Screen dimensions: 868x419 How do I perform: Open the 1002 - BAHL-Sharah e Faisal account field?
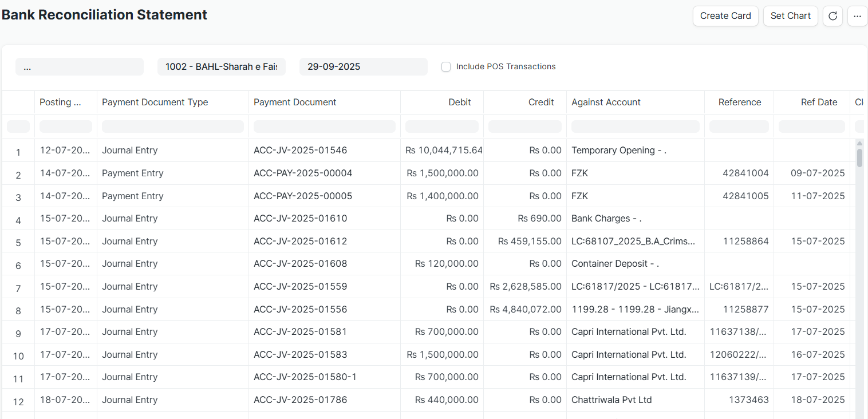(x=222, y=66)
